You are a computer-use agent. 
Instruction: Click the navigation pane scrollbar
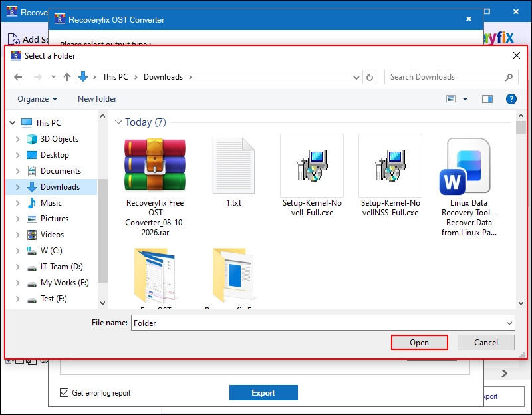click(102, 231)
